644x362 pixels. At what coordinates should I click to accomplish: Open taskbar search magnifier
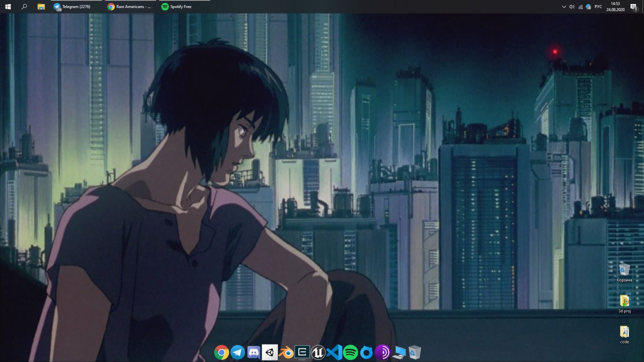(x=24, y=7)
